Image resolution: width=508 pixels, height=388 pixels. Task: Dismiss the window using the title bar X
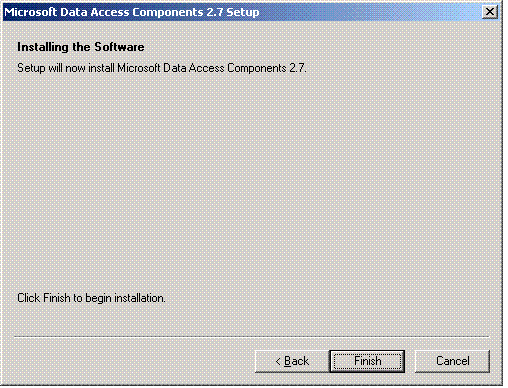coord(490,12)
